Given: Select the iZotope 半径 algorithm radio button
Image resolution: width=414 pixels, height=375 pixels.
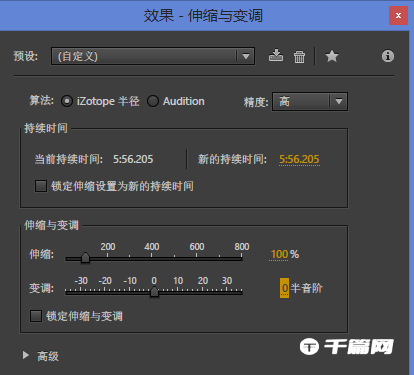Looking at the screenshot, I should coord(67,101).
